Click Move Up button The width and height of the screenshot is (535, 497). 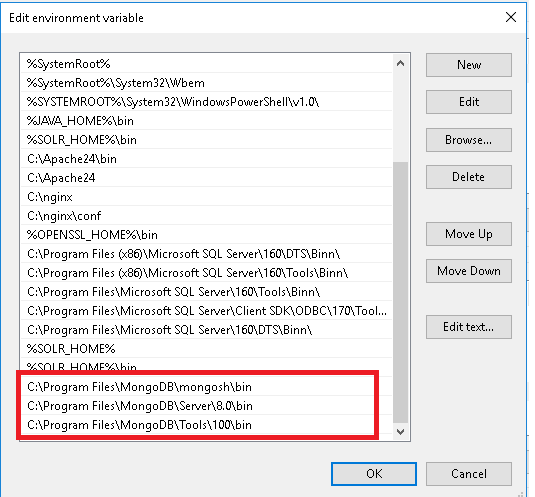click(x=468, y=234)
